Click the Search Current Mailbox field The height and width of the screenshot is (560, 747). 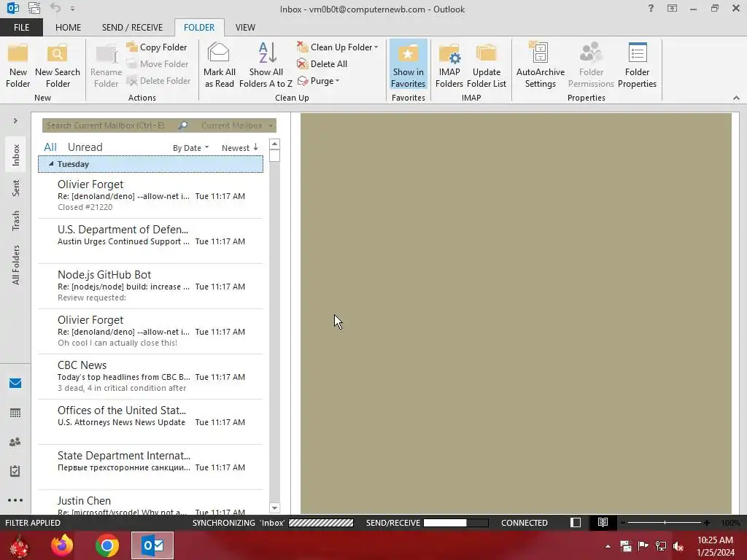point(109,125)
